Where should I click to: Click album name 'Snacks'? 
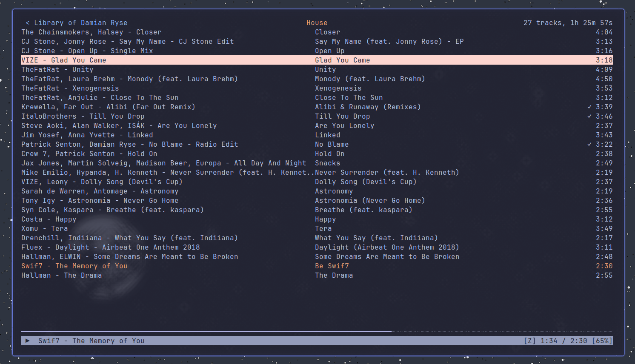(x=328, y=163)
